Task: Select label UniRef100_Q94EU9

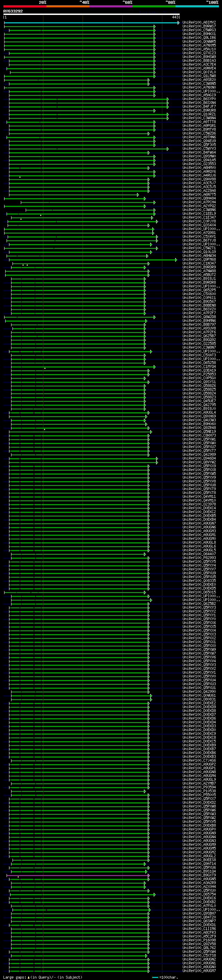Action: [199, 141]
